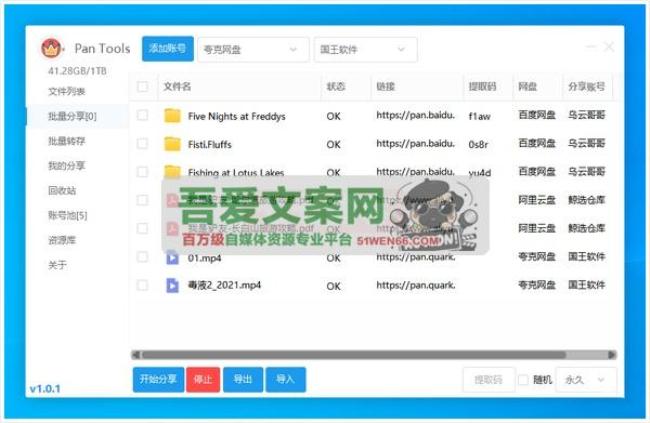
Task: Open 账号池[5] in the sidebar
Action: (68, 215)
